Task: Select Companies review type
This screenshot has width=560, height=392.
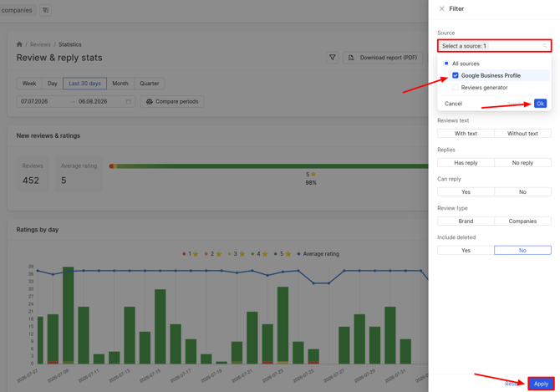Action: coord(522,221)
